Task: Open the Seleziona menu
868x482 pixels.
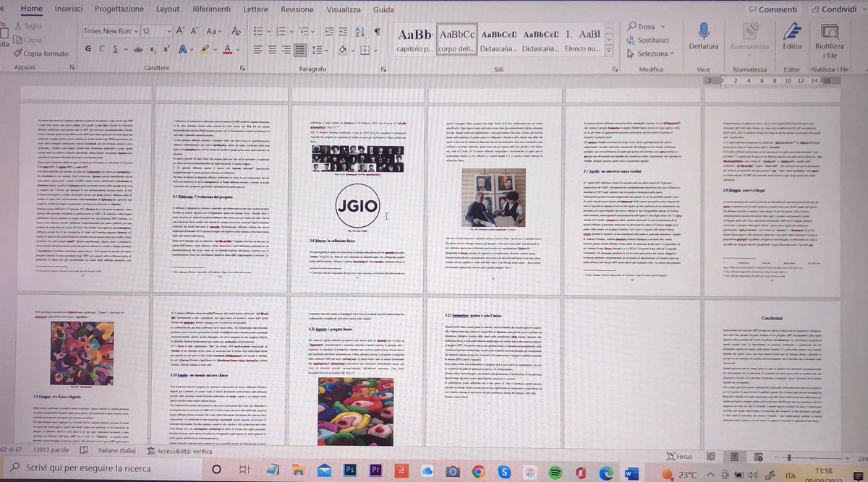Action: (652, 53)
